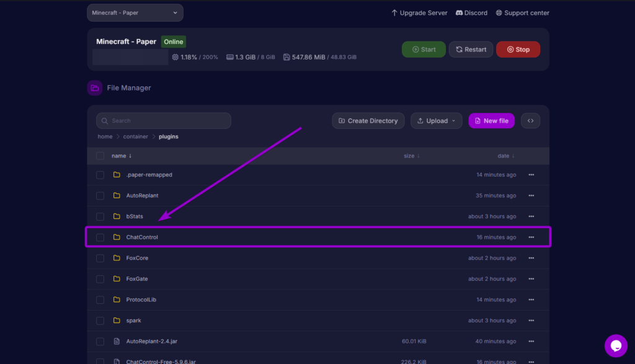Open the Minecraft - Paper server selector dropdown
The width and height of the screenshot is (635, 364).
click(135, 12)
